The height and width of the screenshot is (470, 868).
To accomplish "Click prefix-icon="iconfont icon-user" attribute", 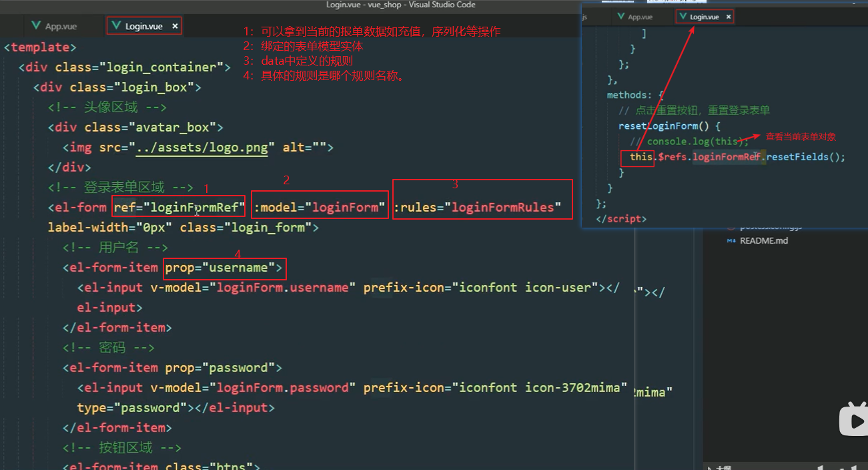I will coord(481,287).
